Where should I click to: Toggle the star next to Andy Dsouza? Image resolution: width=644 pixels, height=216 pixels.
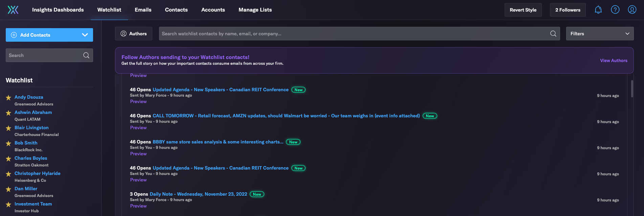click(8, 98)
